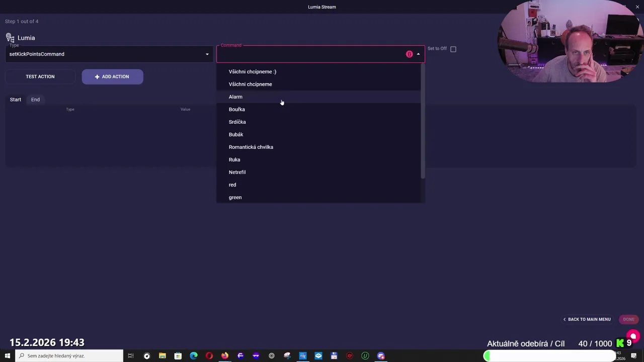Open Task View in taskbar
Image resolution: width=644 pixels, height=362 pixels.
point(131,356)
